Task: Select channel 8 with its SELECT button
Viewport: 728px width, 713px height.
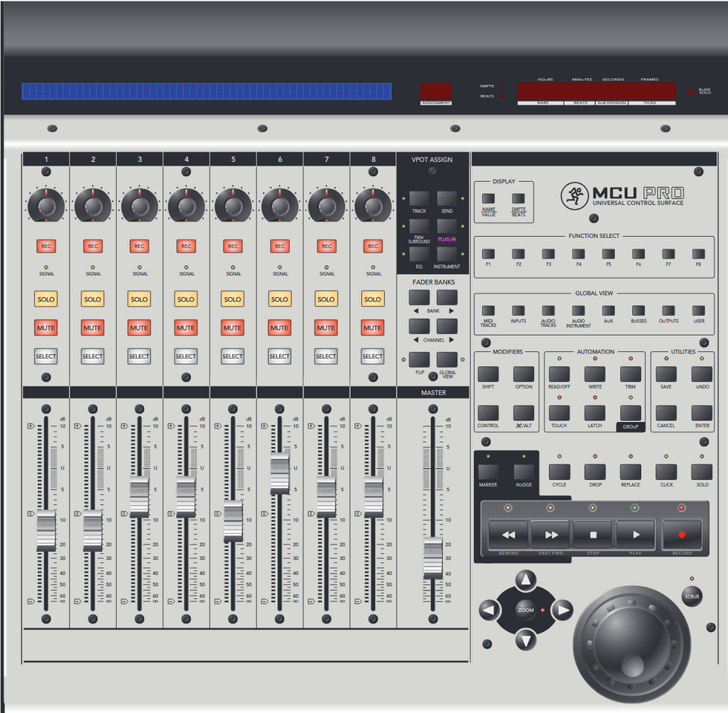Action: tap(372, 356)
